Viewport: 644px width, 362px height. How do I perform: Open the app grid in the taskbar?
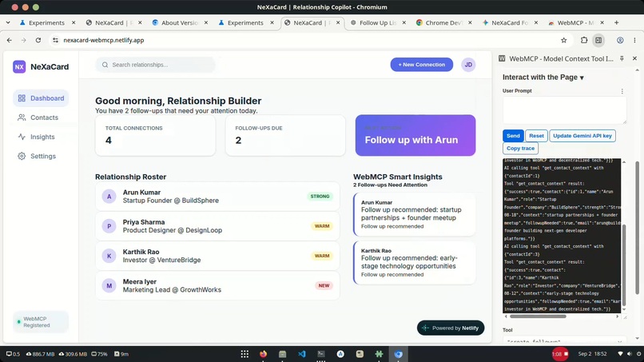[244, 354]
